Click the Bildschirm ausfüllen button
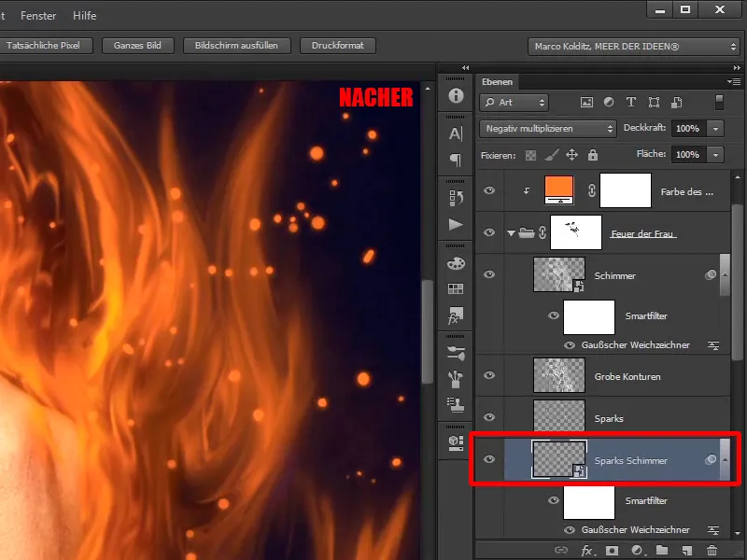Image resolution: width=747 pixels, height=560 pixels. click(x=236, y=46)
